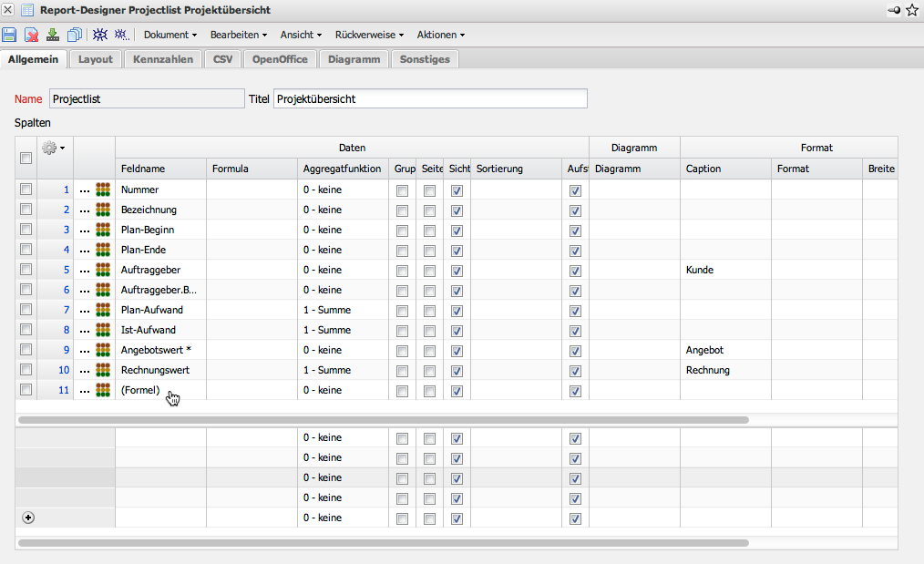Add a new row with the plus icon

tap(27, 518)
